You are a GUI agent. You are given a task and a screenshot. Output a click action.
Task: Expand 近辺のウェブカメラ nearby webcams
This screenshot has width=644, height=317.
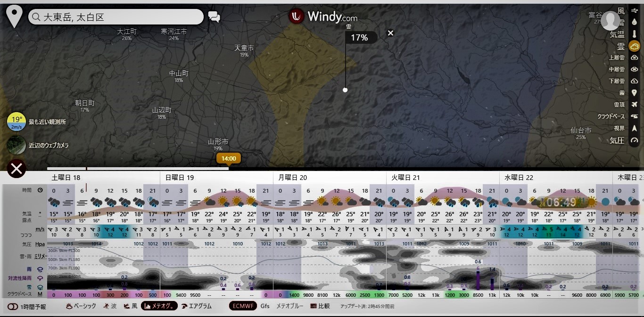[x=16, y=145]
